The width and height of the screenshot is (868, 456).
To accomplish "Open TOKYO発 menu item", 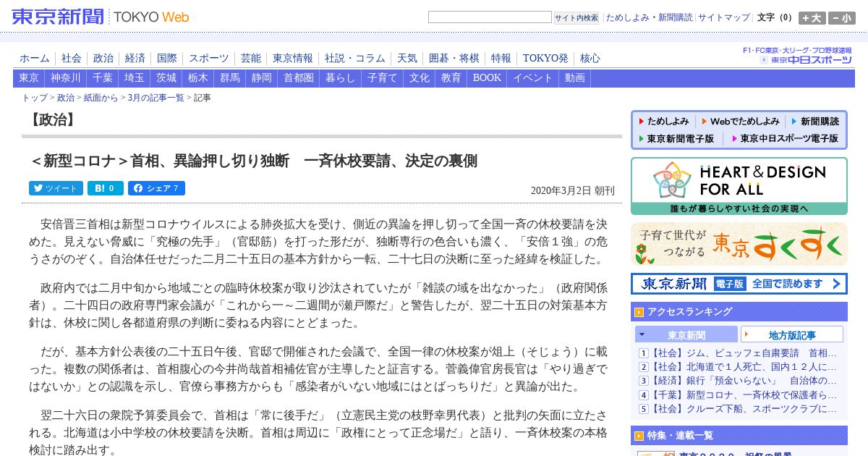I will point(546,58).
